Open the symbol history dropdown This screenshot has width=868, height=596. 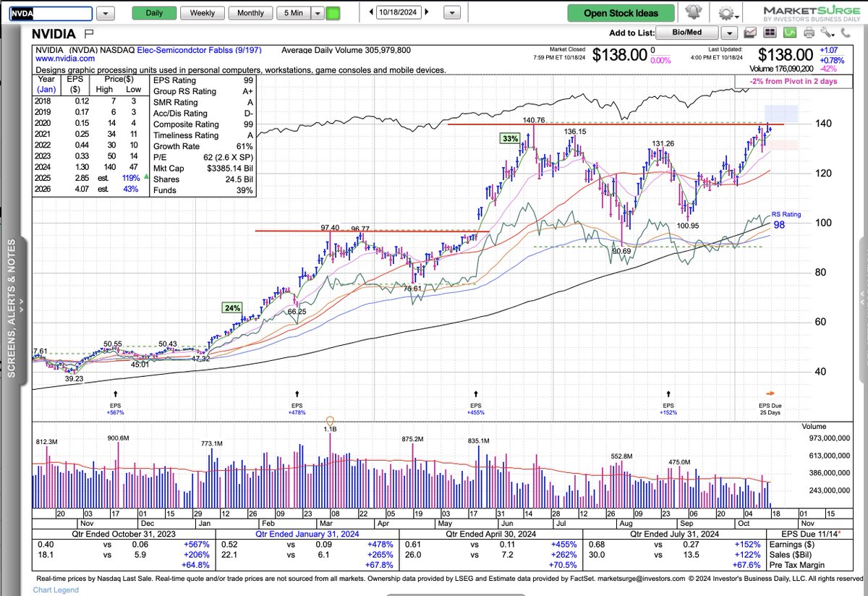(105, 13)
